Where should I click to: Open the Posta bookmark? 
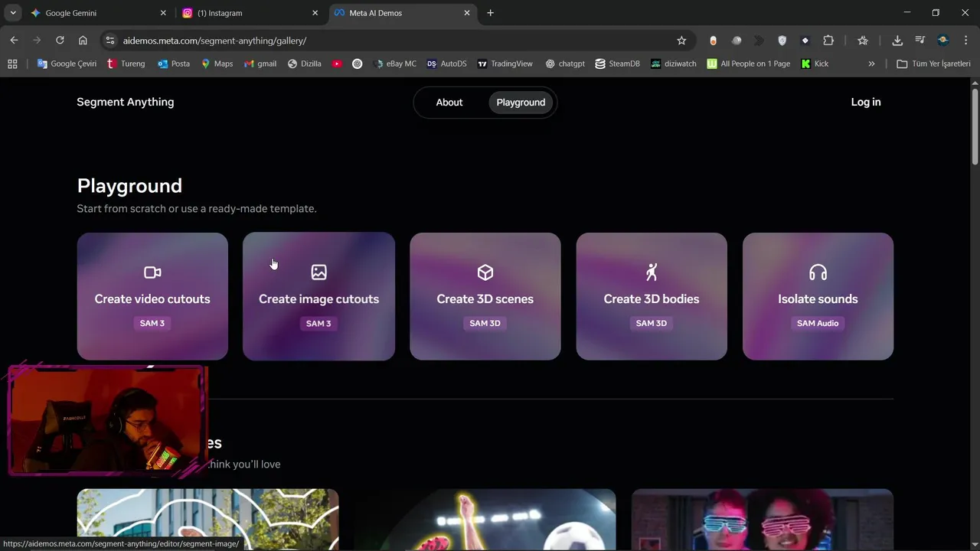pos(174,64)
